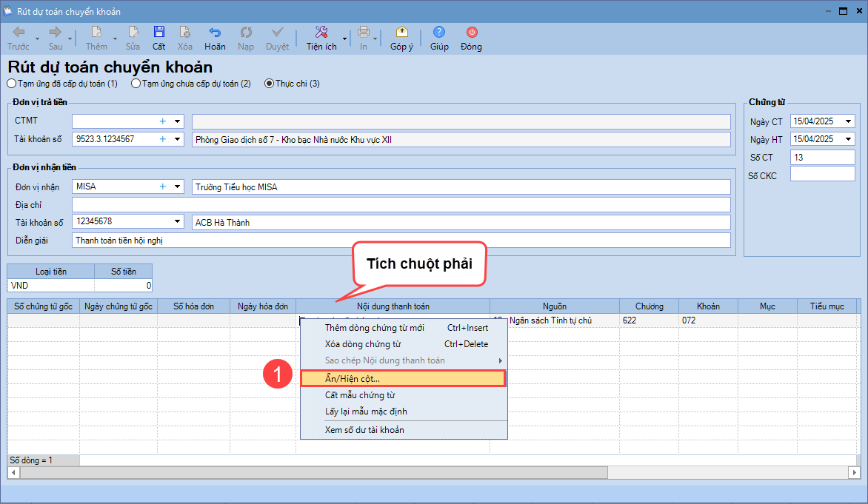Image resolution: width=868 pixels, height=504 pixels.
Task: Expand the Ngày CT date dropdown
Action: pos(848,121)
